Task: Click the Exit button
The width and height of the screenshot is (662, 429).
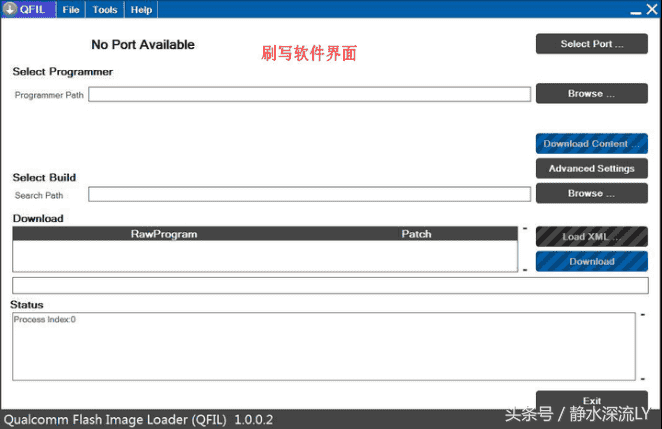Action: tap(591, 400)
